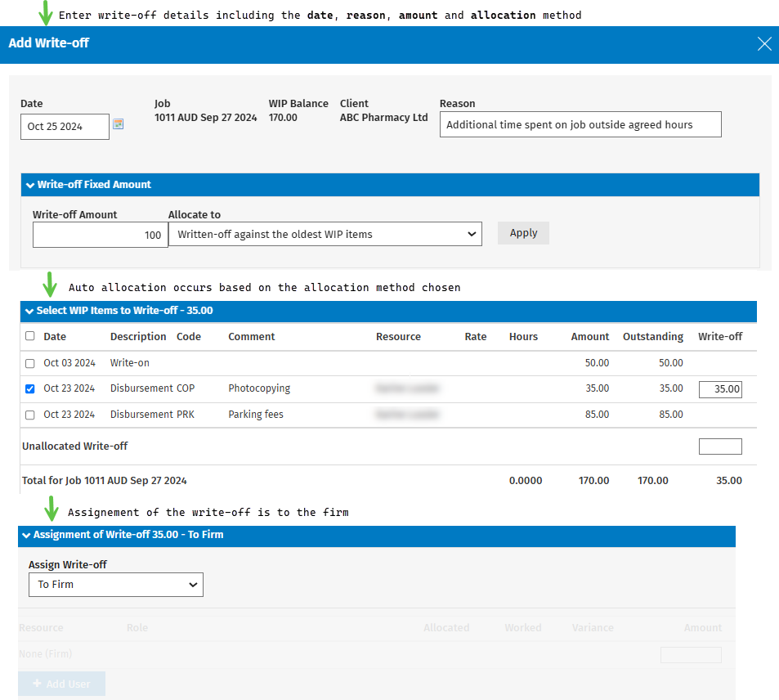779x700 pixels.
Task: Focus the Date input field
Action: click(65, 127)
